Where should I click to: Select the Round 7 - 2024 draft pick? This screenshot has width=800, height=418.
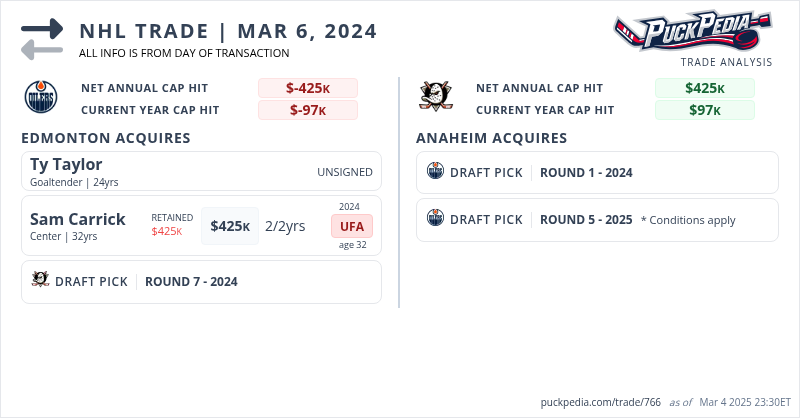[191, 281]
